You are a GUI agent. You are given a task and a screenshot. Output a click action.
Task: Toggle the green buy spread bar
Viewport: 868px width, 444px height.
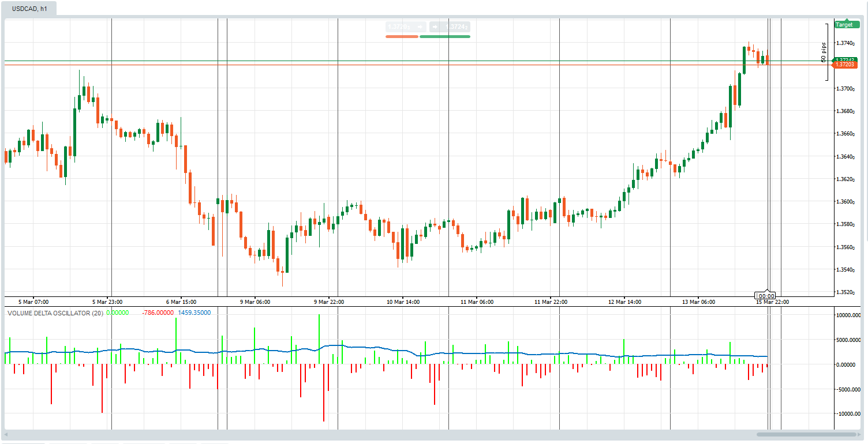pyautogui.click(x=446, y=36)
